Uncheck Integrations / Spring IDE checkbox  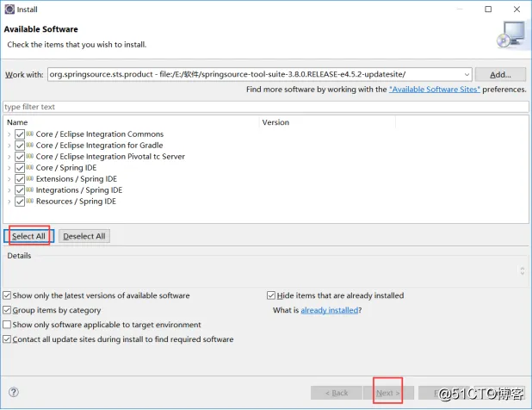(x=20, y=190)
